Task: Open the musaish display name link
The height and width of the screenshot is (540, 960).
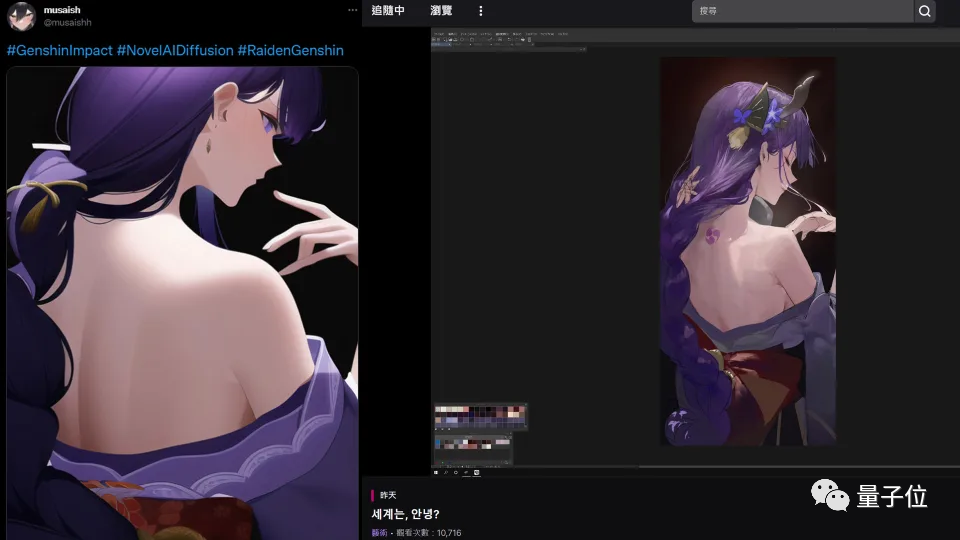Action: [62, 10]
